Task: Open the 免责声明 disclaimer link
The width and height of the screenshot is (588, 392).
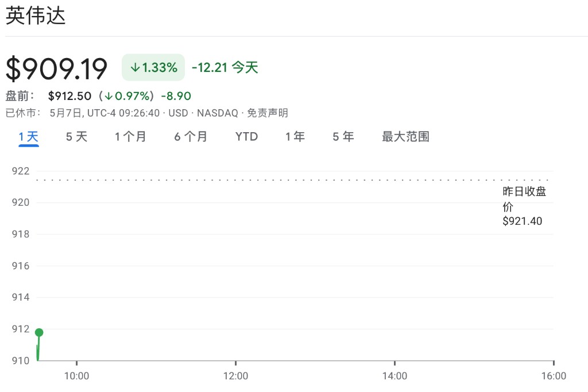Action: tap(268, 113)
